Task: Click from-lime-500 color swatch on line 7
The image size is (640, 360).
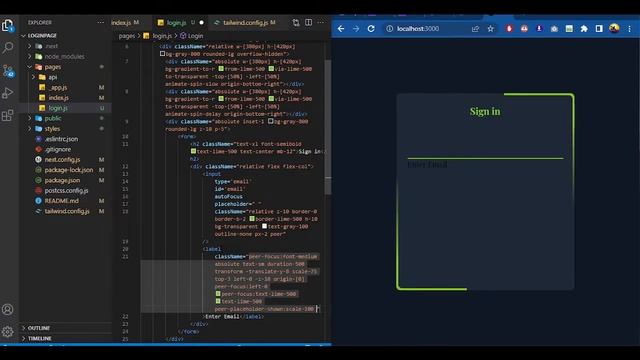Action: (221, 69)
